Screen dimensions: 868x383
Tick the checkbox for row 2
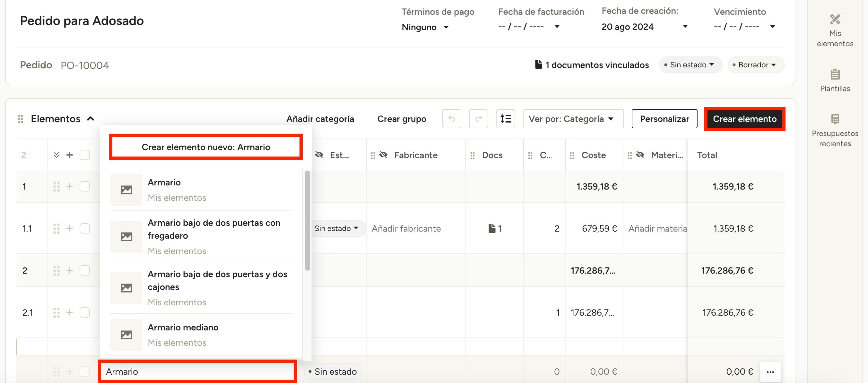pos(84,270)
